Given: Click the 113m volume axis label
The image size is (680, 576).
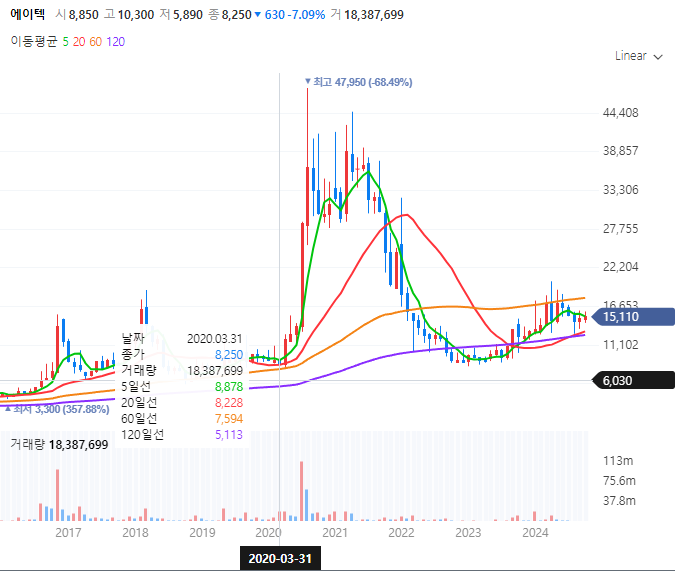Looking at the screenshot, I should 618,461.
